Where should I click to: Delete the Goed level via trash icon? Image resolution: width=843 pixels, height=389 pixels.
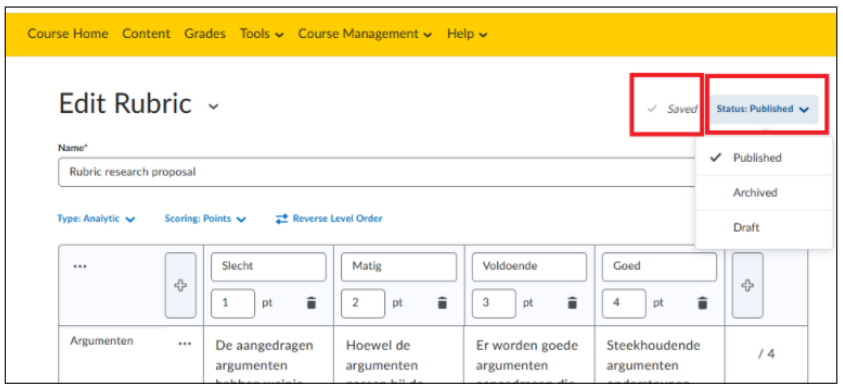pos(702,303)
